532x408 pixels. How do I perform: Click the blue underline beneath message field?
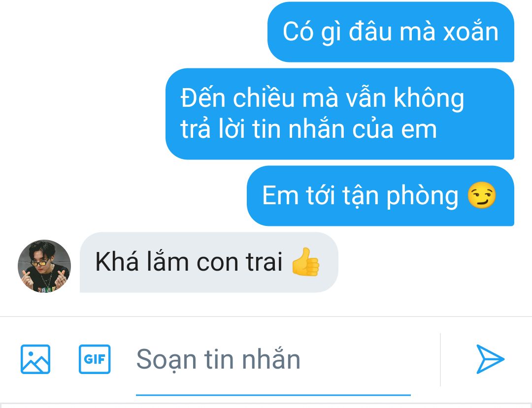click(x=273, y=395)
